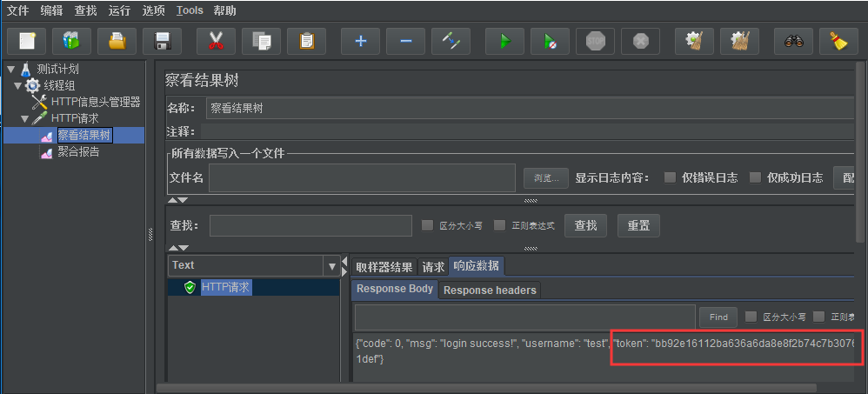Open the 运行 menu

tap(119, 10)
